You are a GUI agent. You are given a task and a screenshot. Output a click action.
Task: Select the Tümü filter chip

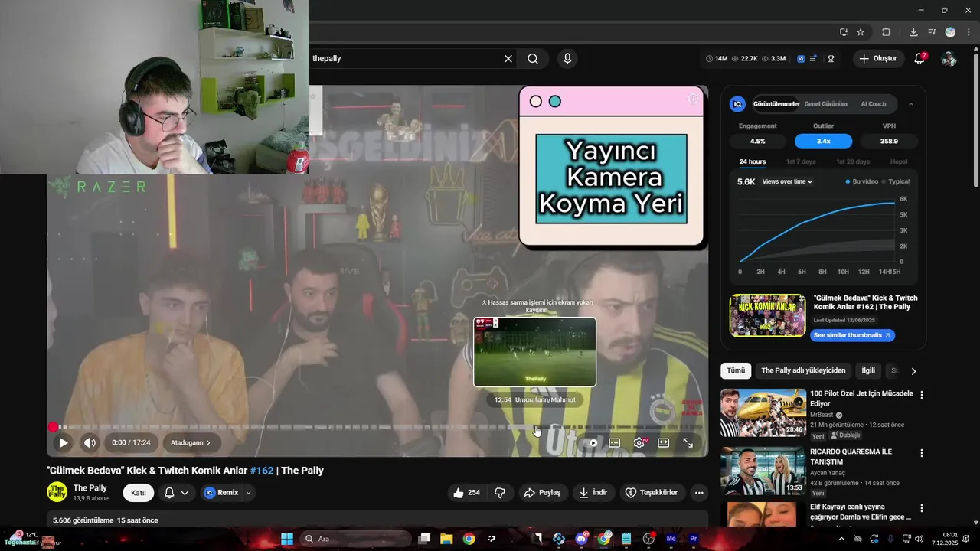point(736,370)
